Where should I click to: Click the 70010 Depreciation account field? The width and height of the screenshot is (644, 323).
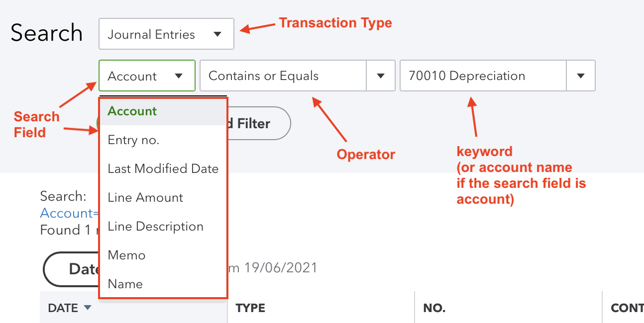pos(483,76)
